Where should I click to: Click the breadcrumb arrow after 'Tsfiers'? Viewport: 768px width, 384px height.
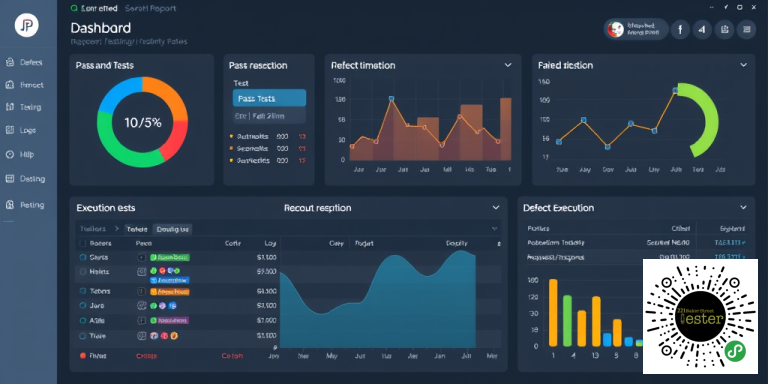117,229
